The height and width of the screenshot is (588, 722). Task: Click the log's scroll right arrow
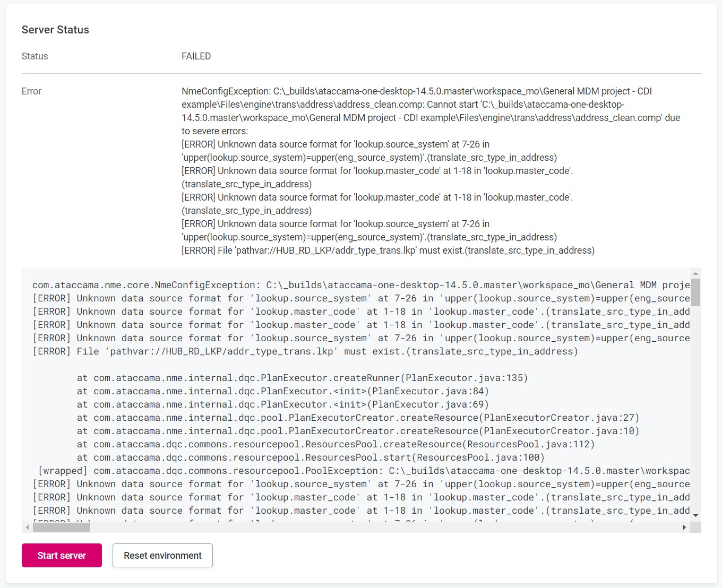click(x=685, y=527)
